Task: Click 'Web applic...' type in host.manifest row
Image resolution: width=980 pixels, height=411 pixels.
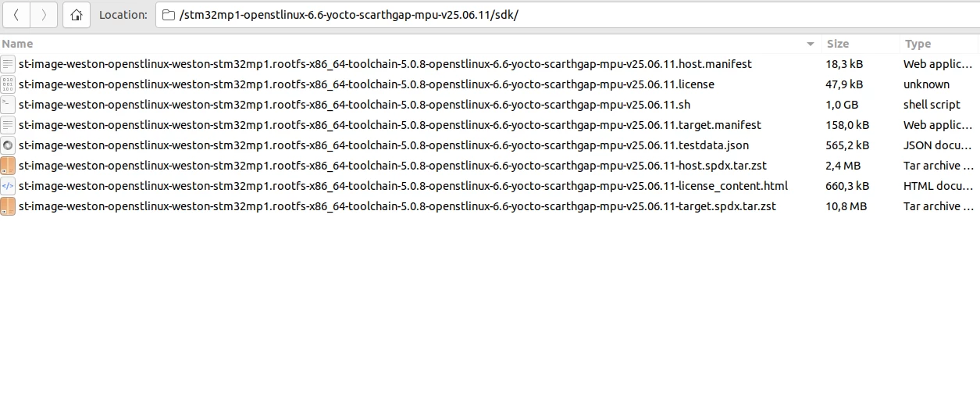Action: pos(938,64)
